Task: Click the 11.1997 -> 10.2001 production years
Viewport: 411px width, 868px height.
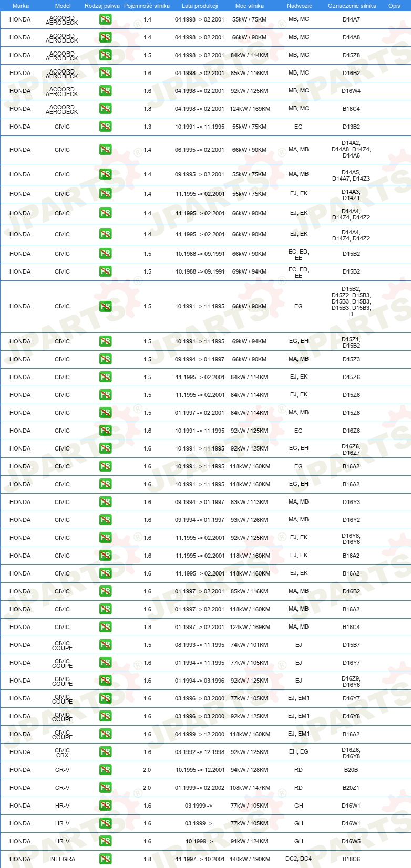Action: pyautogui.click(x=200, y=859)
